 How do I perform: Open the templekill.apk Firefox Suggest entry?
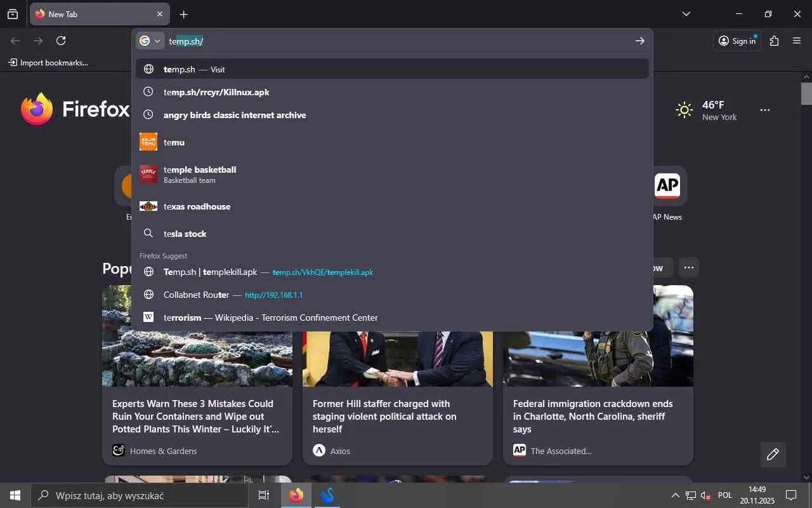click(x=392, y=272)
